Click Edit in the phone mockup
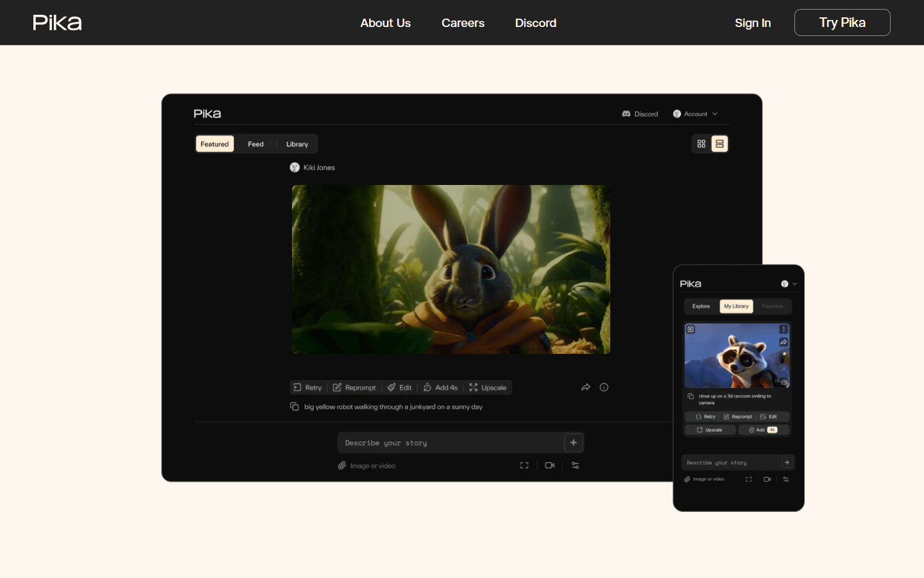Image resolution: width=924 pixels, height=578 pixels. tap(768, 417)
